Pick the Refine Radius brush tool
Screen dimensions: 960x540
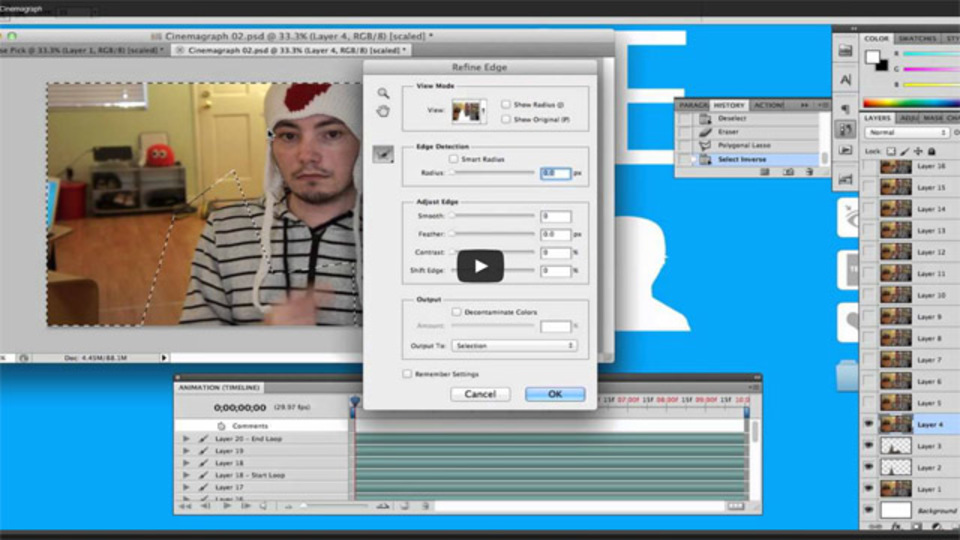coord(383,154)
